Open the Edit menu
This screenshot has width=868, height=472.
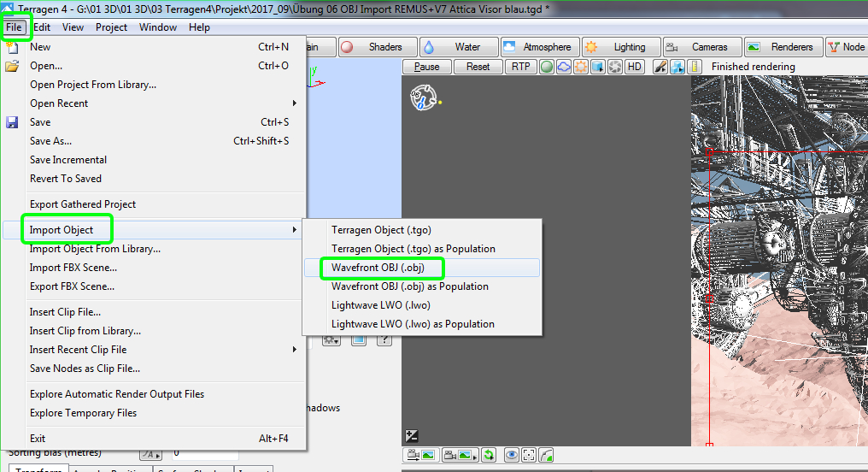click(42, 27)
